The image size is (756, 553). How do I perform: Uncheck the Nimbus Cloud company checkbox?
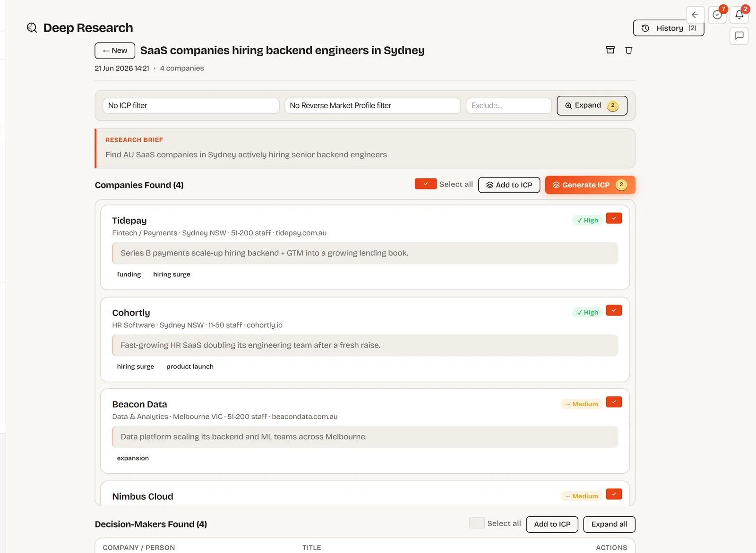[x=614, y=494]
